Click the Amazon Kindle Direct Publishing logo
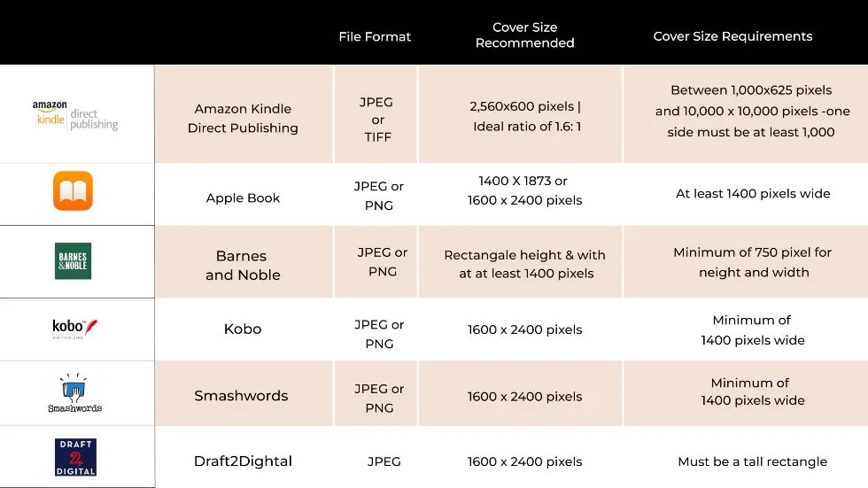The height and width of the screenshot is (488, 868). coord(75,116)
